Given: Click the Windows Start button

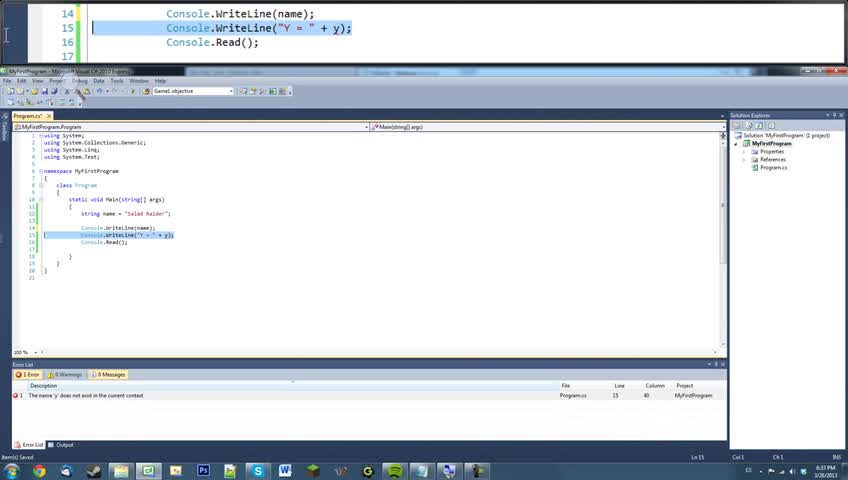Looking at the screenshot, I should pyautogui.click(x=11, y=471).
